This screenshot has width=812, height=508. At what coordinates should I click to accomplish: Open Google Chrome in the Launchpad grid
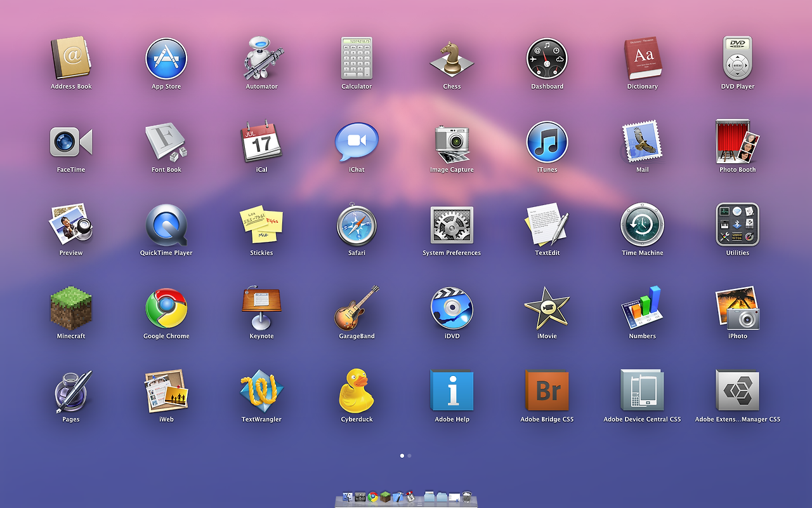(166, 308)
